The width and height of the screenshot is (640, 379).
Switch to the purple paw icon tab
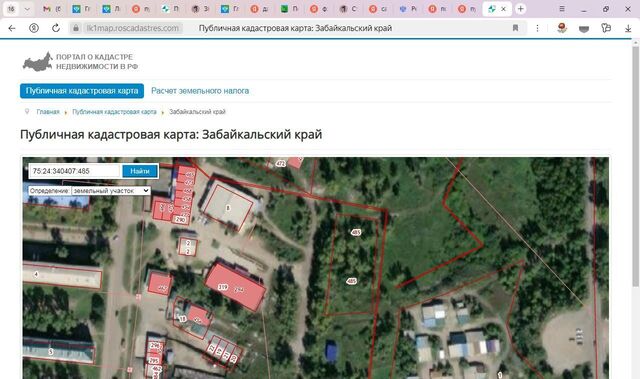[x=408, y=9]
